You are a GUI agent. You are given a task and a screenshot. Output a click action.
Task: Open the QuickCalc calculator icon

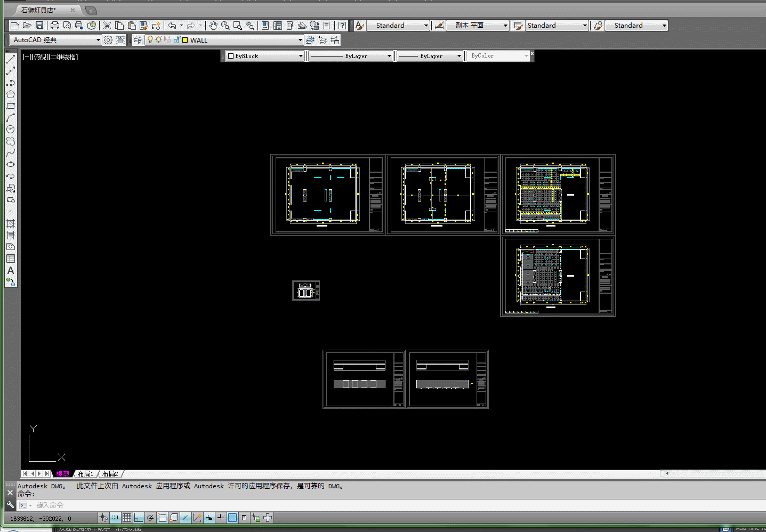[327, 26]
